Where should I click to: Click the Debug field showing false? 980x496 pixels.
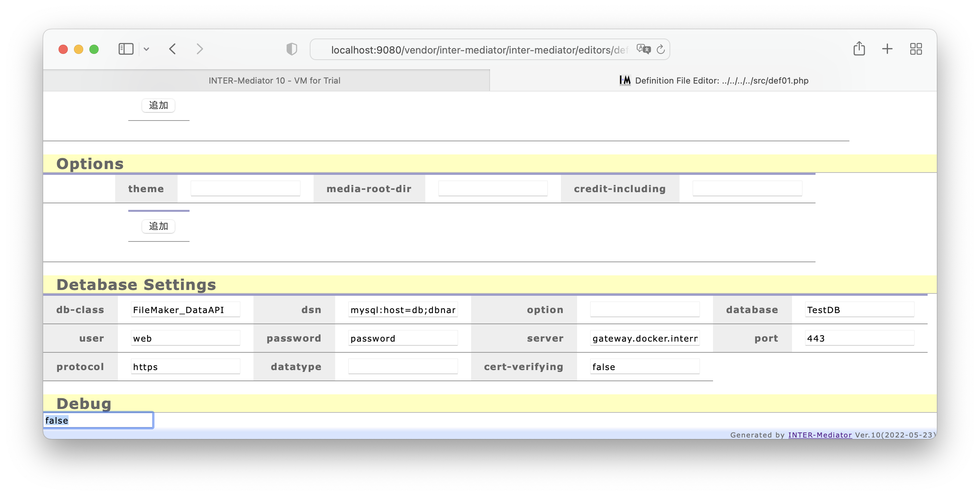click(98, 420)
